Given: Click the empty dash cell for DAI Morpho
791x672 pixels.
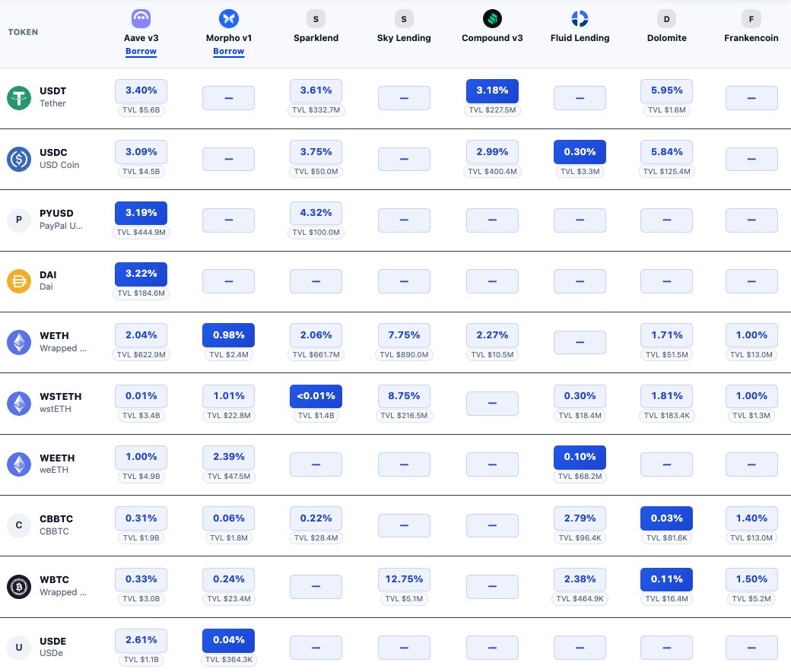Looking at the screenshot, I should pyautogui.click(x=228, y=281).
